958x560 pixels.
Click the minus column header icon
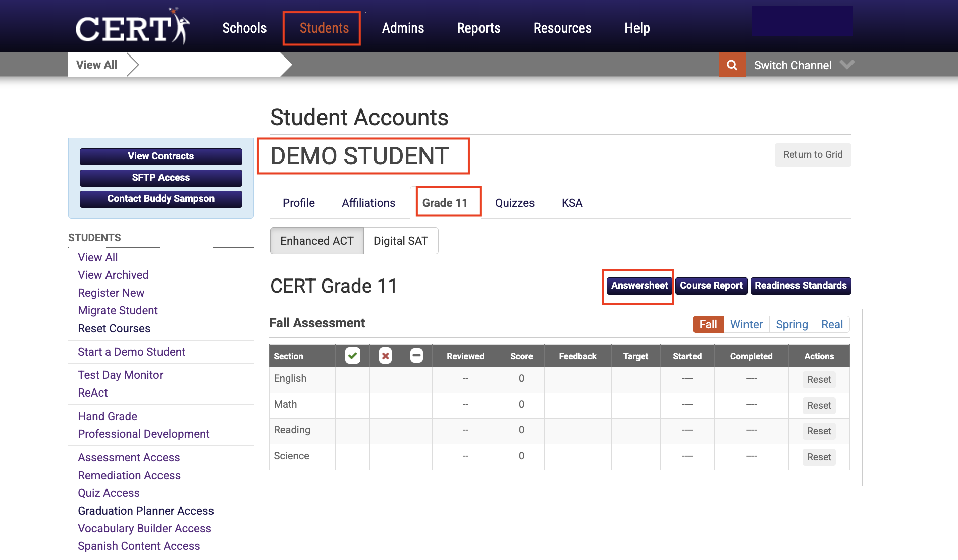(x=416, y=356)
